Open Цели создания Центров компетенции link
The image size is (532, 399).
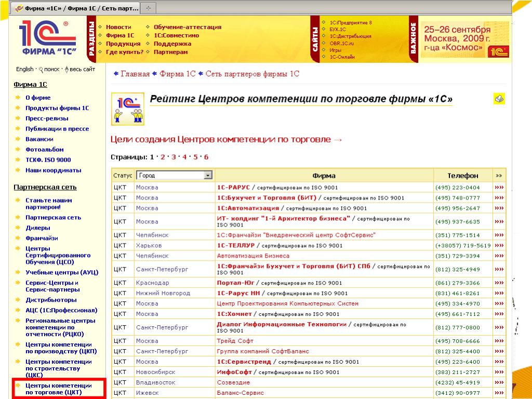(226, 139)
